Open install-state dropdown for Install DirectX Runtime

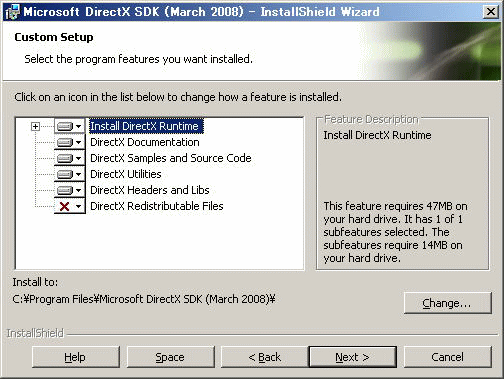(70, 126)
